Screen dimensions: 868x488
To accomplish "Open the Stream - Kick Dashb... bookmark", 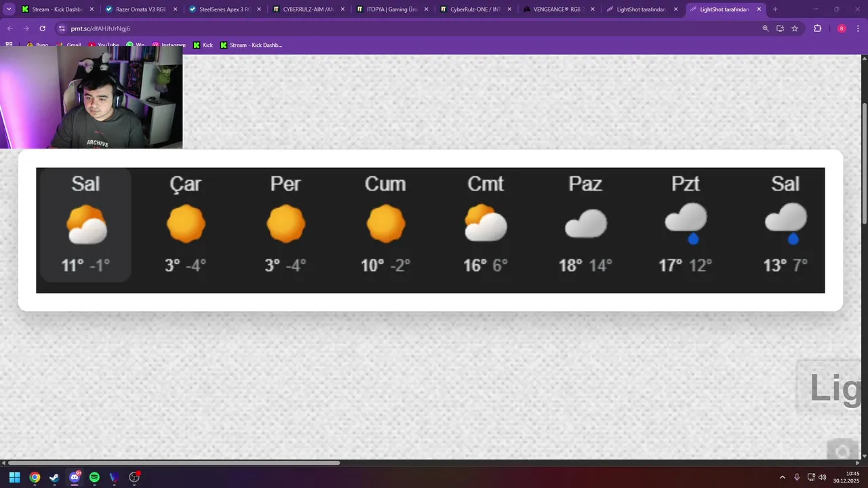I will (x=251, y=45).
